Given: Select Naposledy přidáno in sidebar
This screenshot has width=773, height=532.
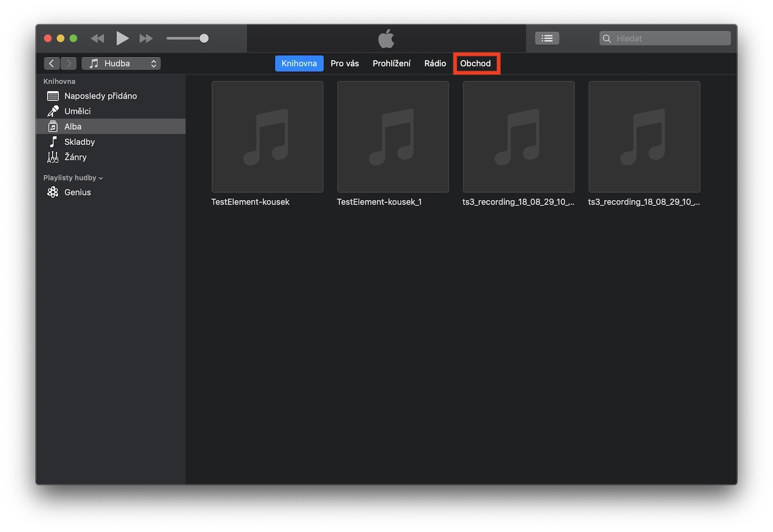Looking at the screenshot, I should 111,96.
